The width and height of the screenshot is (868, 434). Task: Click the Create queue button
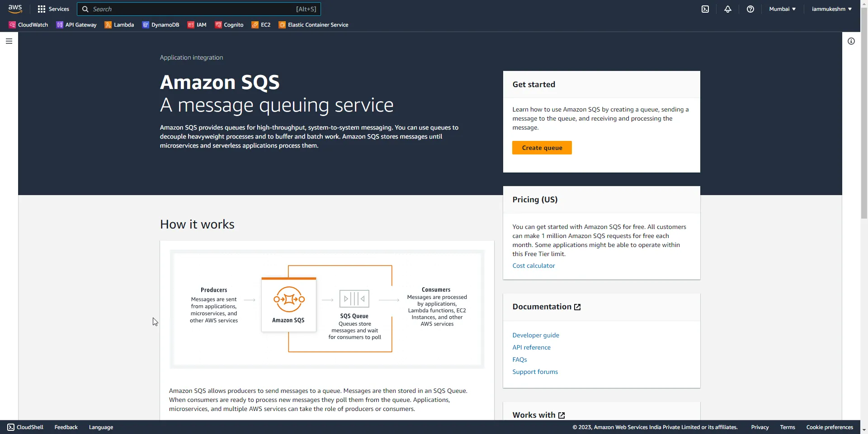click(542, 148)
